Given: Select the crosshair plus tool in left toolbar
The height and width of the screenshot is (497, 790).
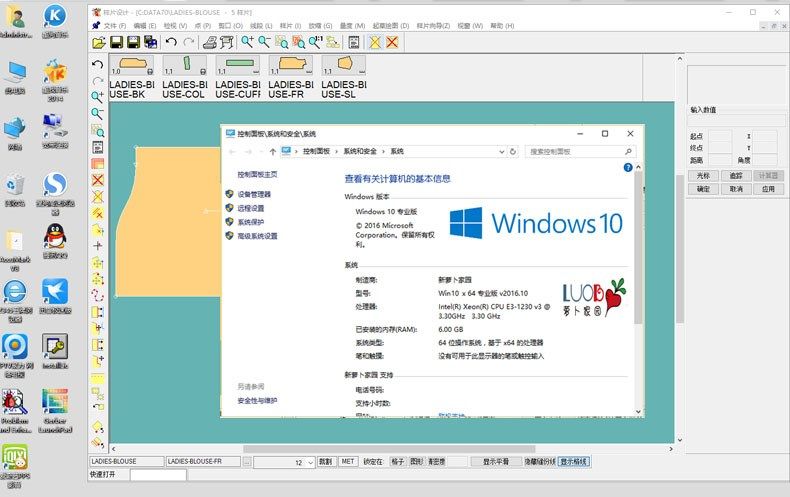Looking at the screenshot, I should [98, 246].
